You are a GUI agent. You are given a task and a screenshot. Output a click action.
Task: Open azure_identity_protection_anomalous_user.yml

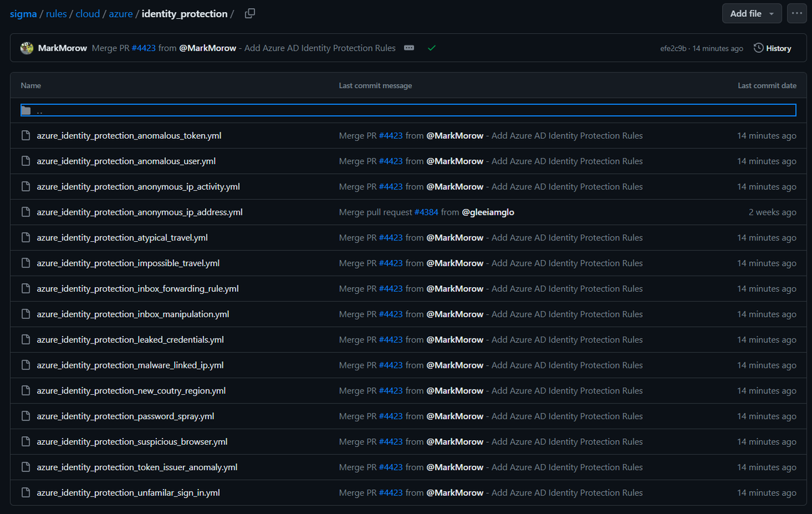tap(127, 161)
